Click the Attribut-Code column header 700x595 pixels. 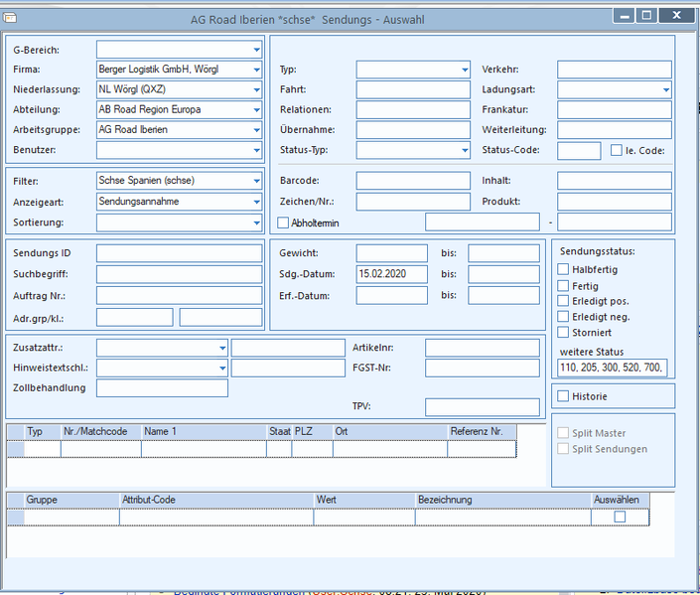pyautogui.click(x=216, y=500)
